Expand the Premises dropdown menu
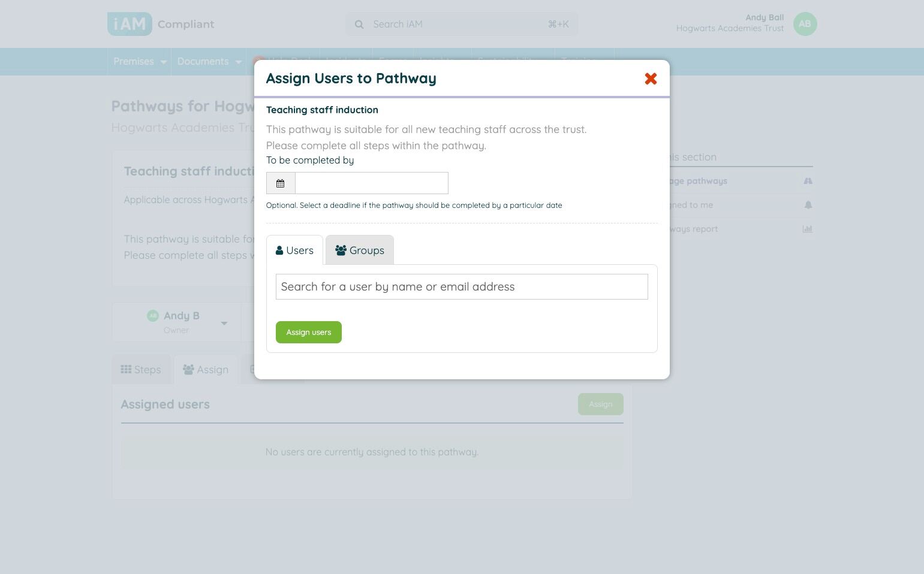924x574 pixels. tap(140, 62)
